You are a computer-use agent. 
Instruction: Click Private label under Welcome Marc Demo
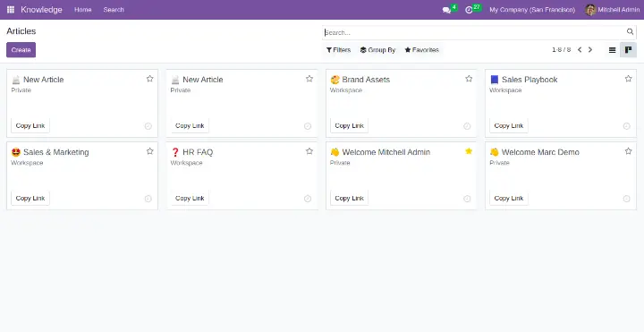click(499, 163)
